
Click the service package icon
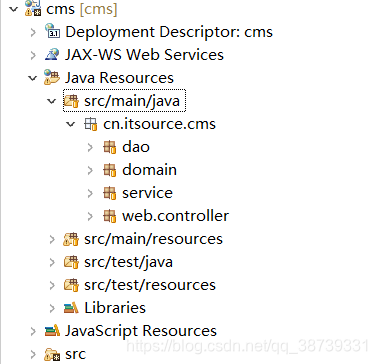tap(110, 193)
